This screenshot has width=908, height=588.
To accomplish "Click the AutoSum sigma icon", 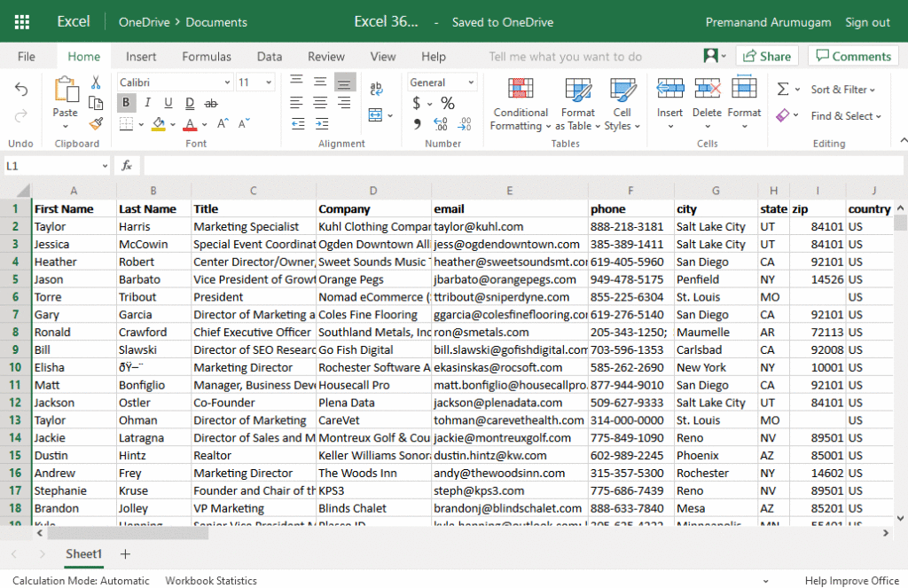I will click(783, 90).
